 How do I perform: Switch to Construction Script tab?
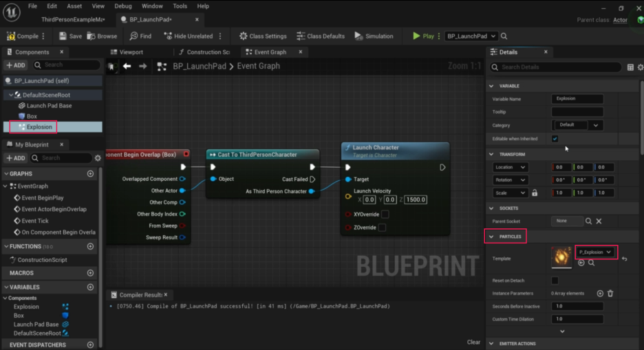pos(204,52)
